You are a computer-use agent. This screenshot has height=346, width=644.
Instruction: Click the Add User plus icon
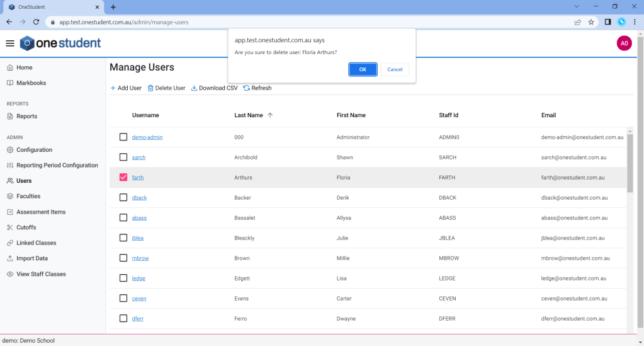point(113,88)
